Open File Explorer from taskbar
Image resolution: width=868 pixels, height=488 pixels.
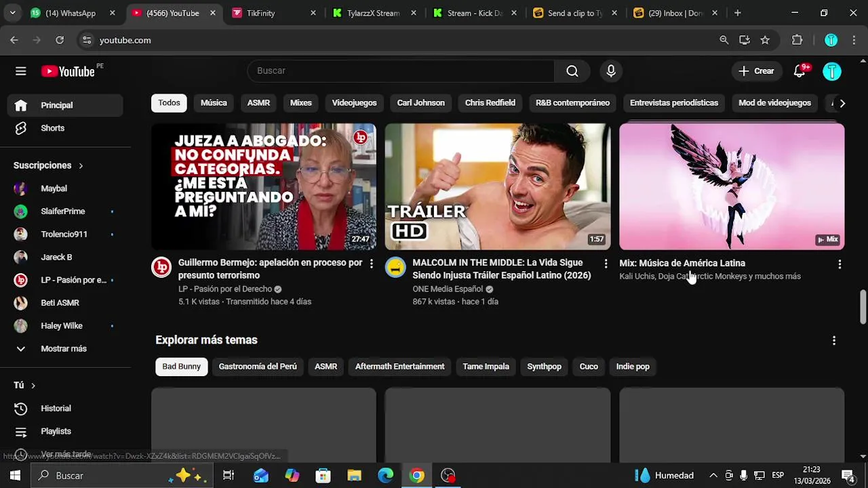355,476
